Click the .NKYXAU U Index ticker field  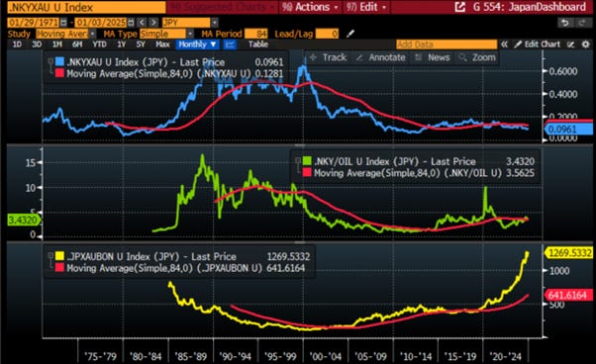click(x=86, y=7)
